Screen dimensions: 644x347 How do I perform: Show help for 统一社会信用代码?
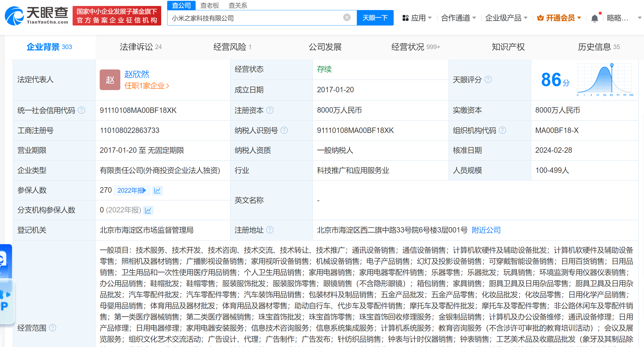[x=81, y=110]
